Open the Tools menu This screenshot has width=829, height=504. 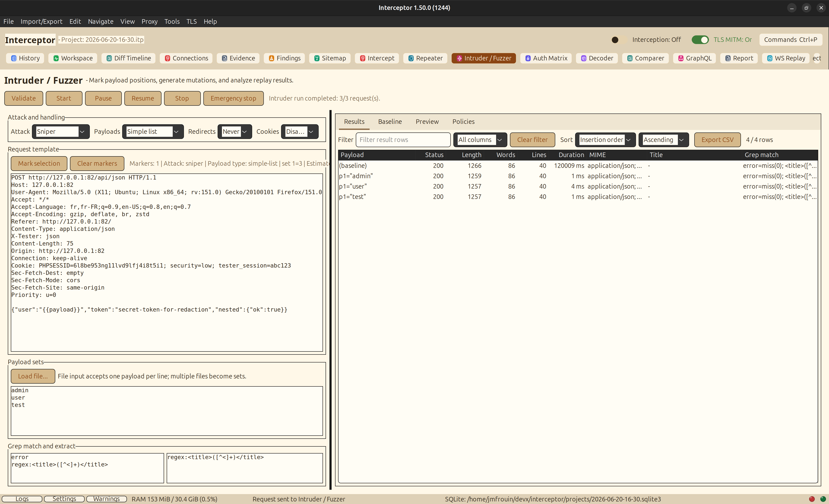click(x=172, y=22)
